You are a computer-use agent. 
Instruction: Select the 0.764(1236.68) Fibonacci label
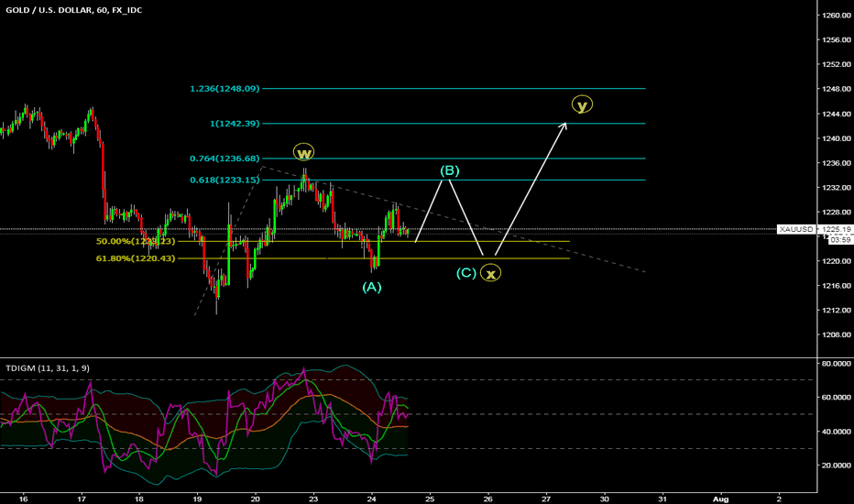pos(224,159)
